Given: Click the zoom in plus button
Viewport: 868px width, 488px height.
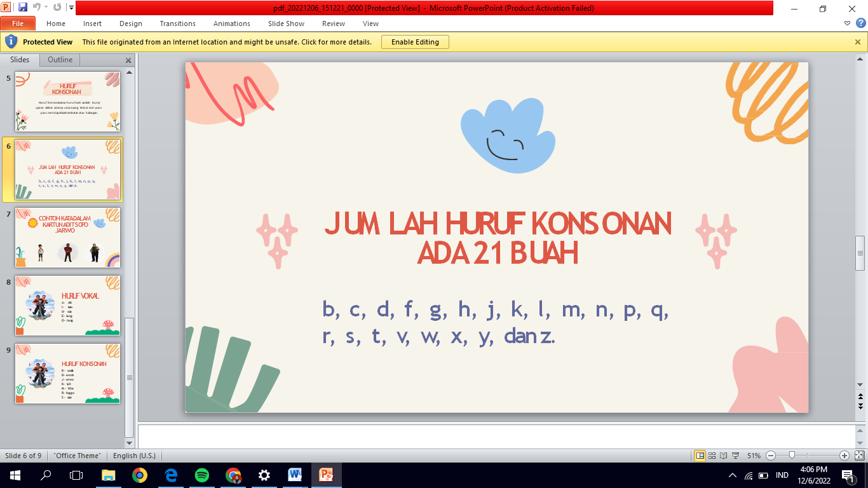Looking at the screenshot, I should point(844,456).
